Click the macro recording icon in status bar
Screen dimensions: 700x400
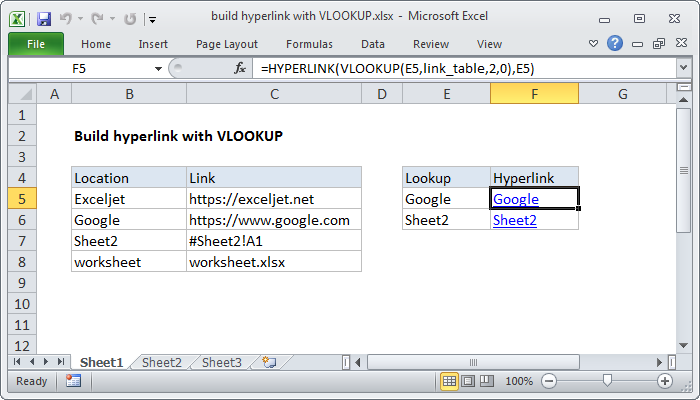(73, 381)
